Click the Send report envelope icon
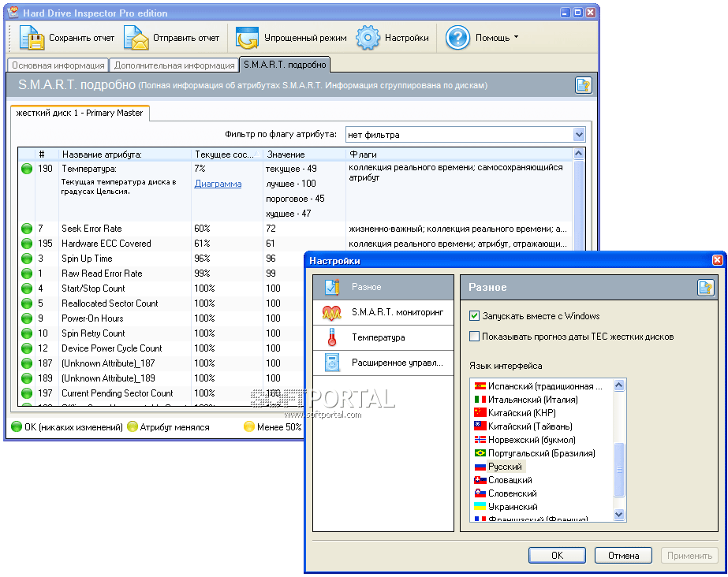The width and height of the screenshot is (728, 577). (x=136, y=38)
